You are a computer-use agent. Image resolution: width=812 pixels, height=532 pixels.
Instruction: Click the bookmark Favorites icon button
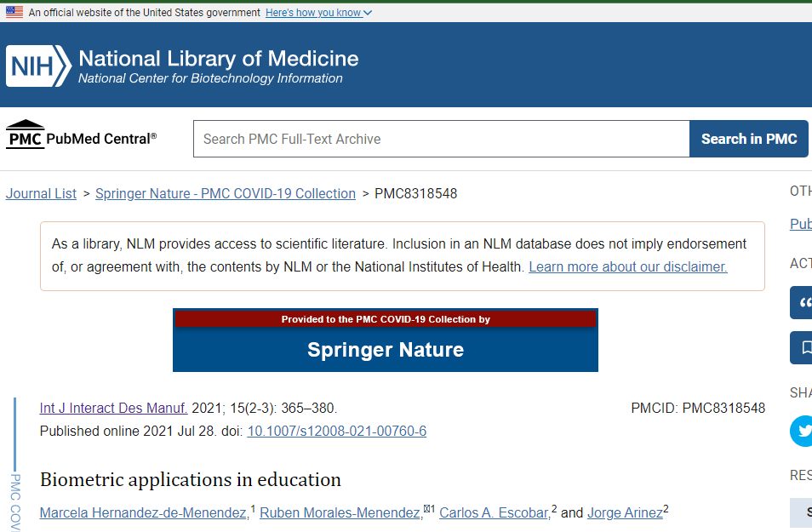[x=801, y=347]
